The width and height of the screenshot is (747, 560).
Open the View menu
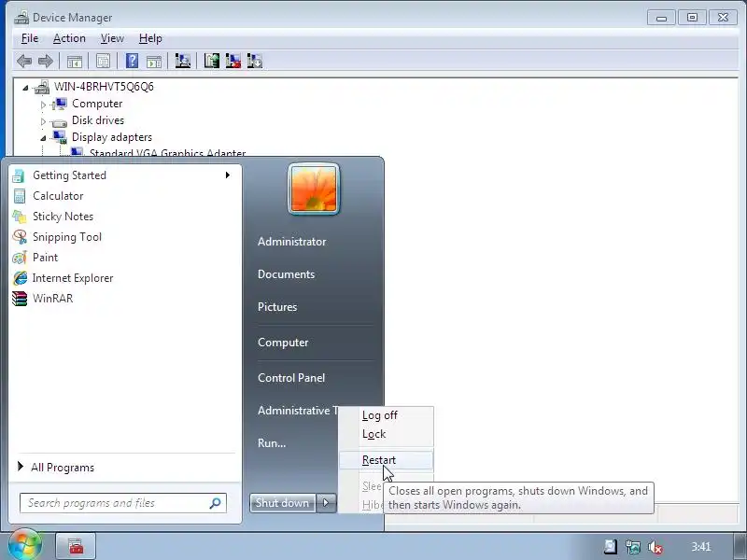point(112,38)
